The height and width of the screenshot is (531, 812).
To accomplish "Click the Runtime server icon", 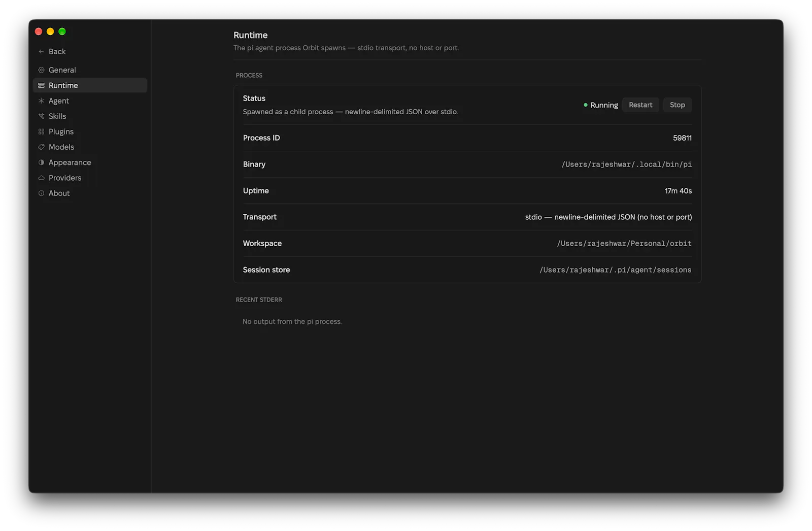I will coord(41,85).
